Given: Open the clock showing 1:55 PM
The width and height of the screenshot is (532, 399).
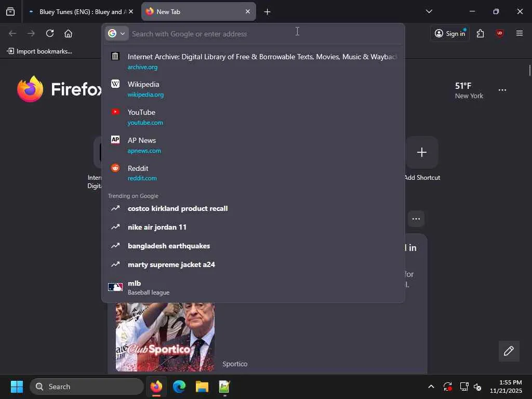Looking at the screenshot, I should click(x=506, y=387).
